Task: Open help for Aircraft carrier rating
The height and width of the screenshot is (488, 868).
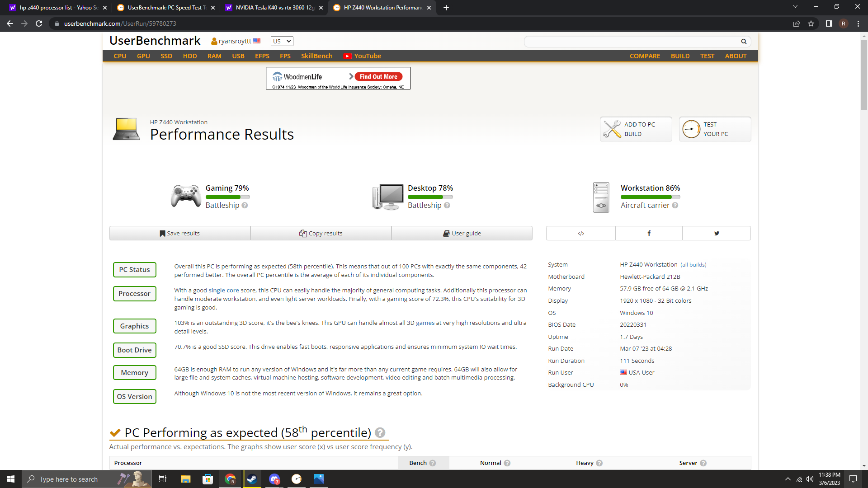Action: click(675, 206)
